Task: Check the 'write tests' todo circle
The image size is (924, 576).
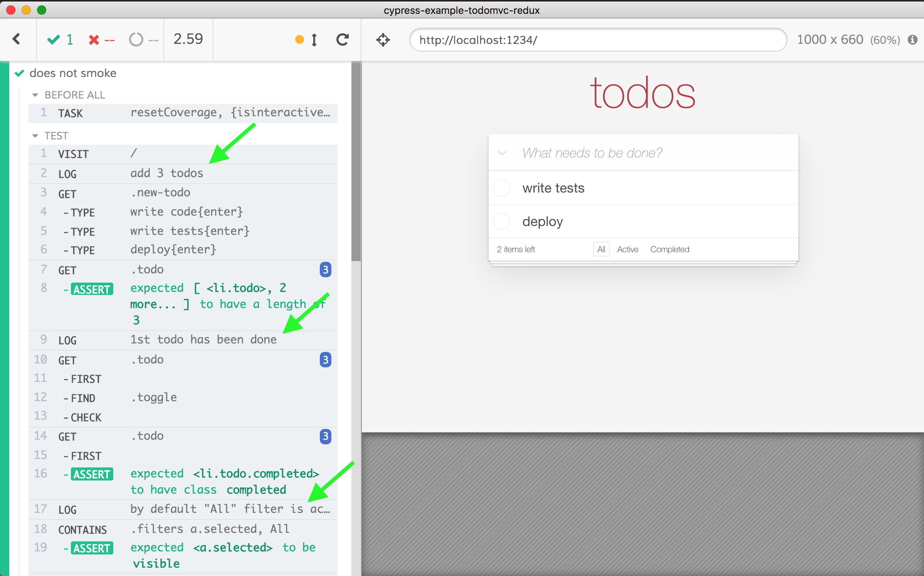Action: (502, 188)
